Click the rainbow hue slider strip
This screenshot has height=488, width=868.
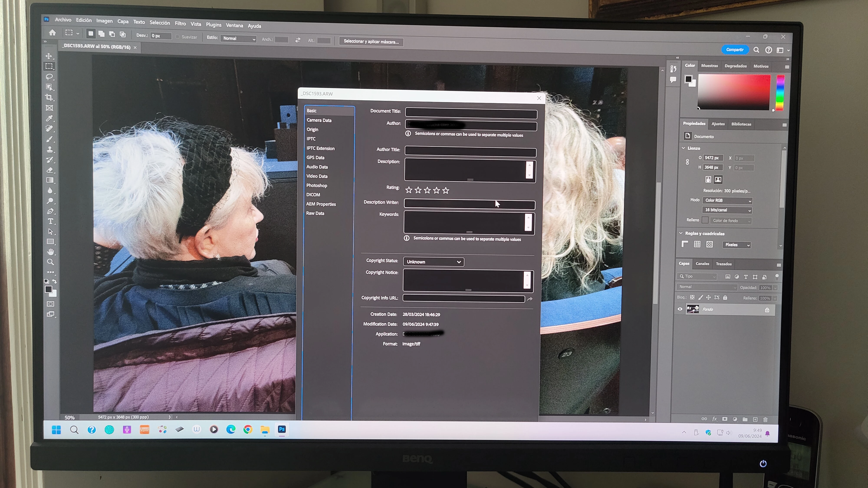point(780,93)
